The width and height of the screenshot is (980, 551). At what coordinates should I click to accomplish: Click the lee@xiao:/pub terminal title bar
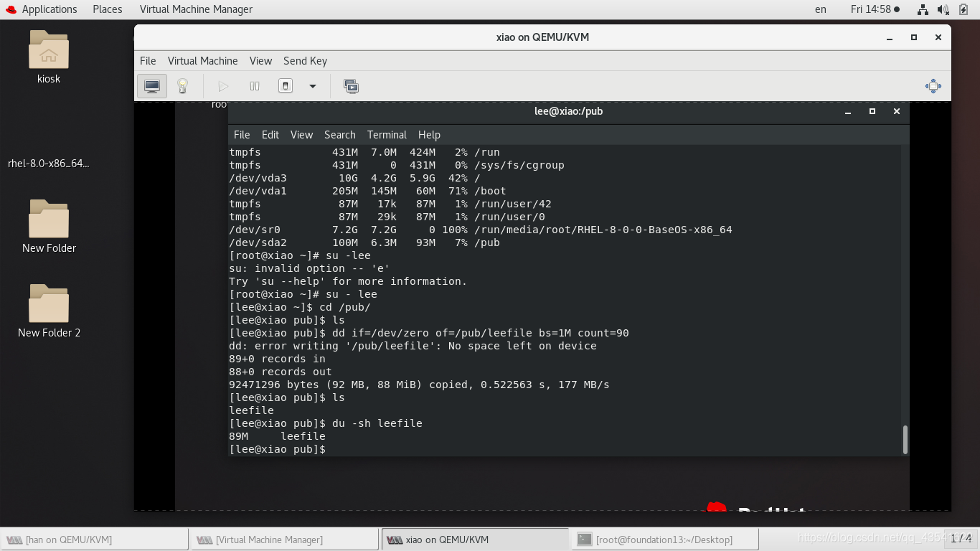pyautogui.click(x=569, y=111)
